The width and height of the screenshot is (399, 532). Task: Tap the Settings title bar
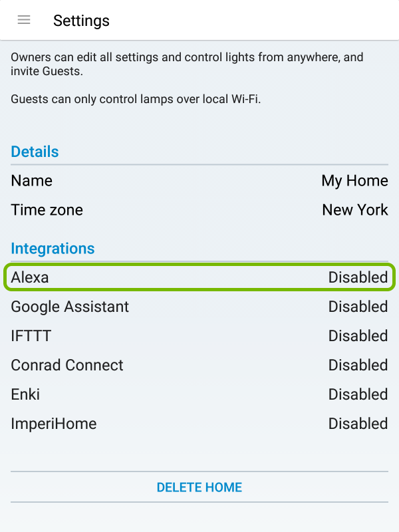click(x=81, y=21)
